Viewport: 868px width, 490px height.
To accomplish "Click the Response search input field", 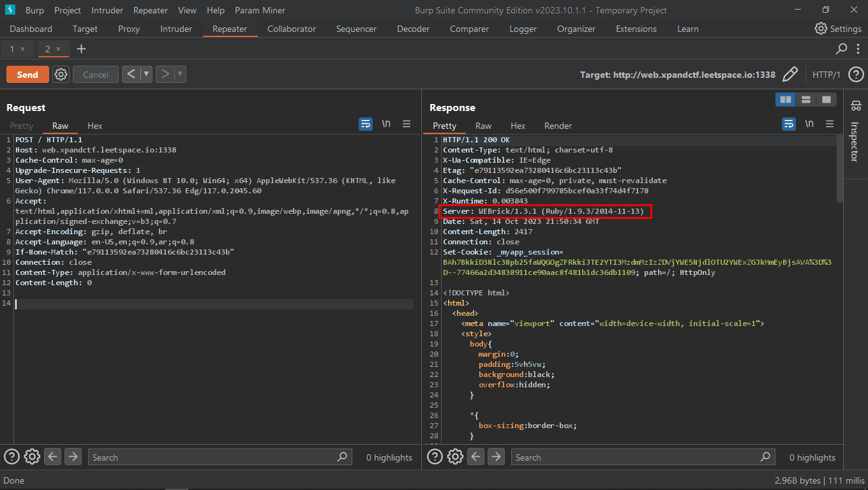I will tap(643, 457).
